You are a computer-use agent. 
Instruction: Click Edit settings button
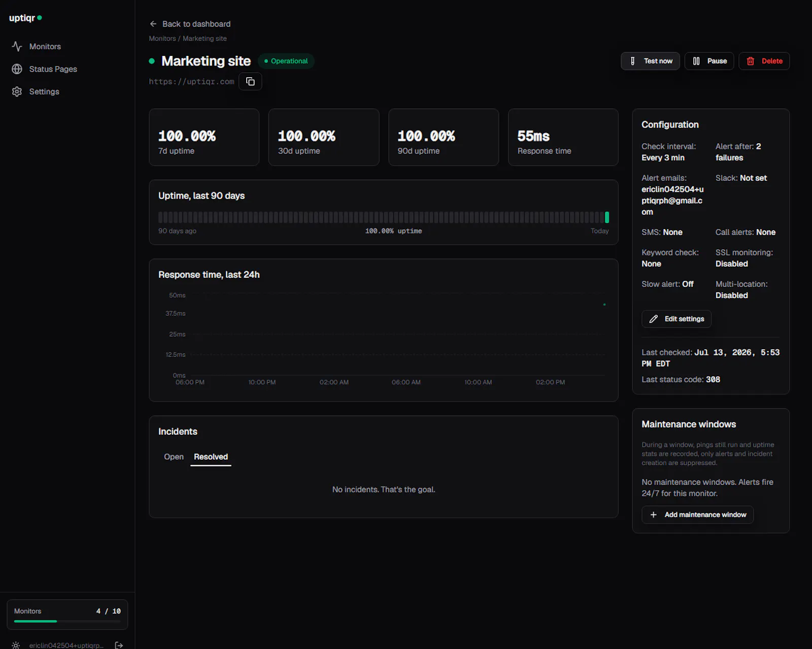point(676,319)
